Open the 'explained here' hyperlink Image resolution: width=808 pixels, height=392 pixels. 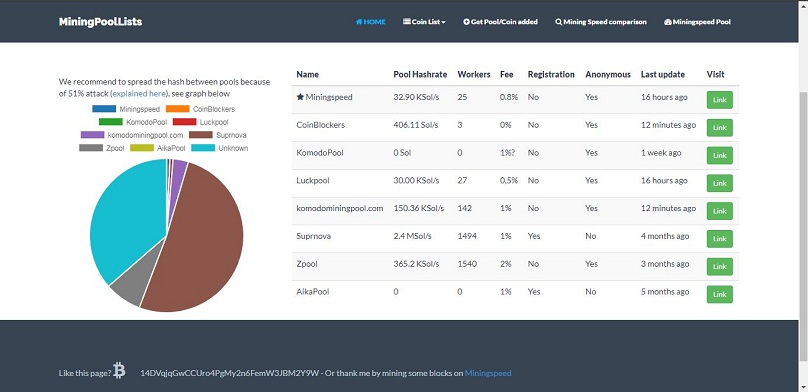[139, 94]
